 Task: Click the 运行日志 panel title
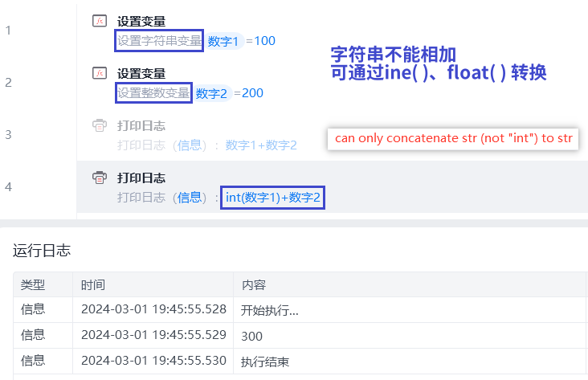[42, 250]
